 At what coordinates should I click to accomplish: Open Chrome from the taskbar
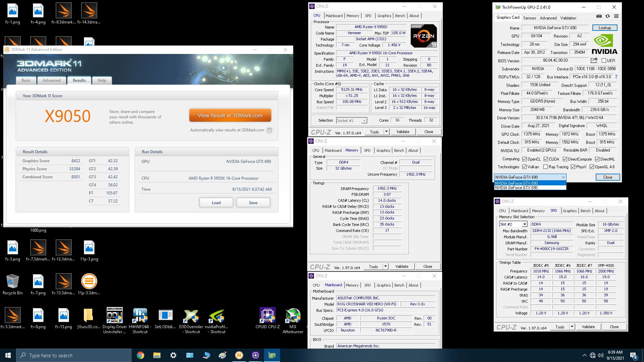pos(141,355)
